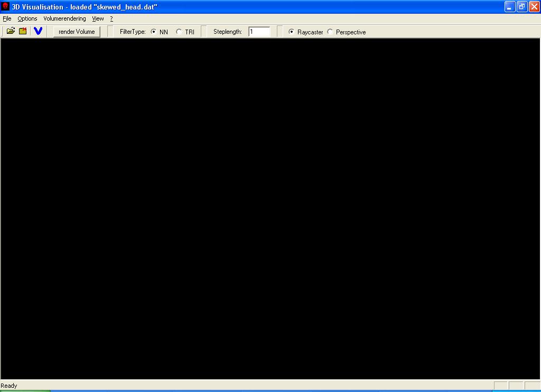541x392 pixels.
Task: Select the NN filter type radio button
Action: [154, 32]
